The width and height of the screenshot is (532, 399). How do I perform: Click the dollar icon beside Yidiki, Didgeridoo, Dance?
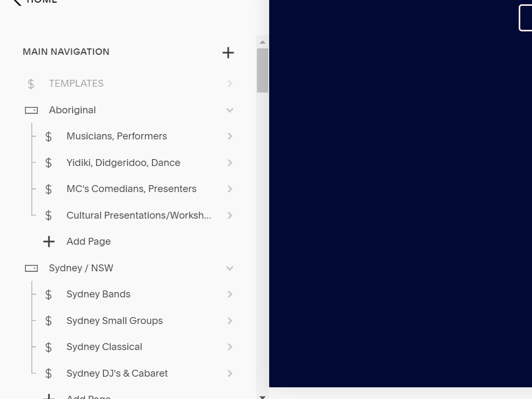pyautogui.click(x=48, y=163)
